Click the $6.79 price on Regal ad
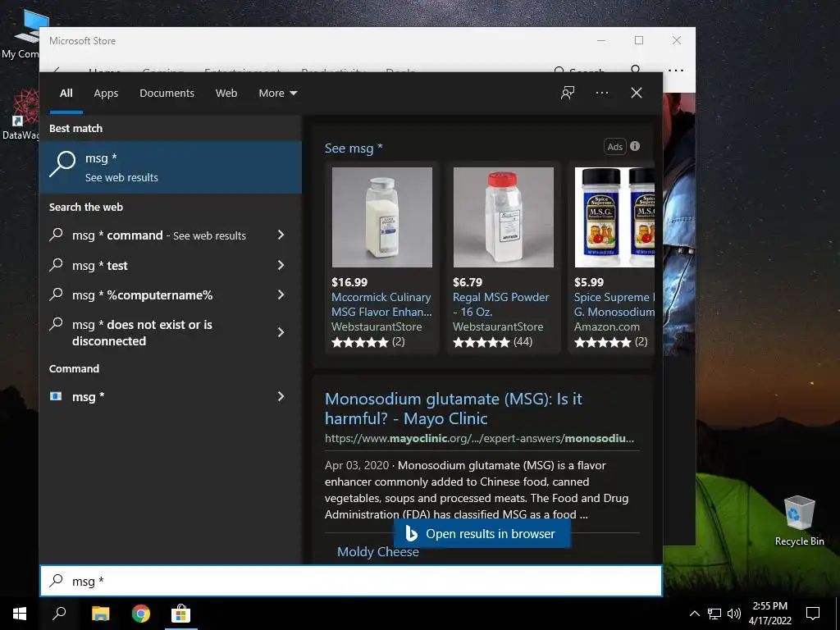This screenshot has height=630, width=840. point(468,282)
